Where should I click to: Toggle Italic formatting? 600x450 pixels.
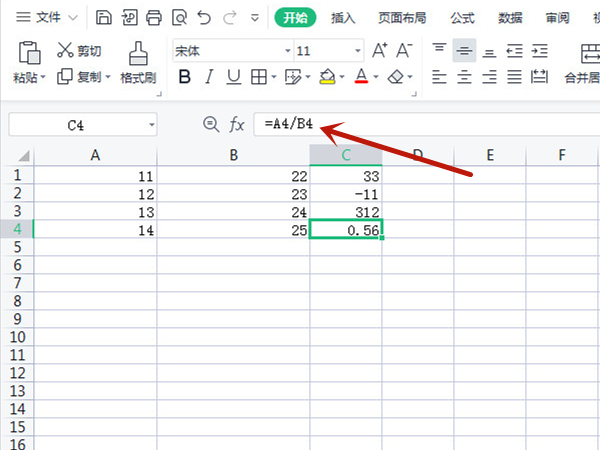pyautogui.click(x=207, y=76)
